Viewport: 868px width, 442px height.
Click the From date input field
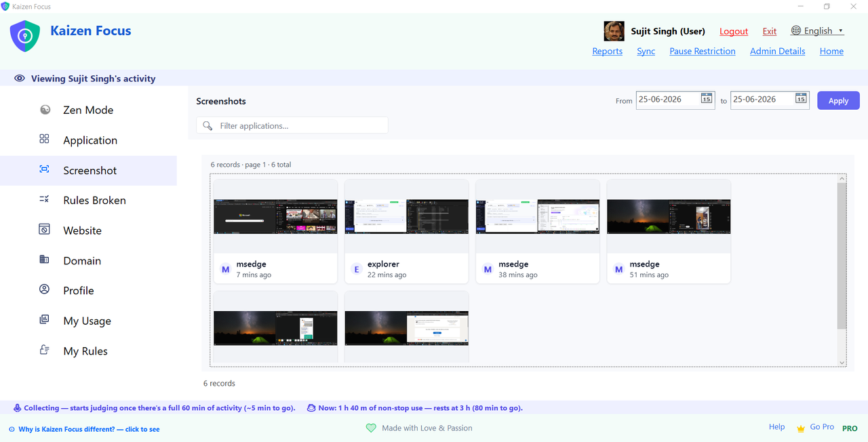click(x=675, y=100)
